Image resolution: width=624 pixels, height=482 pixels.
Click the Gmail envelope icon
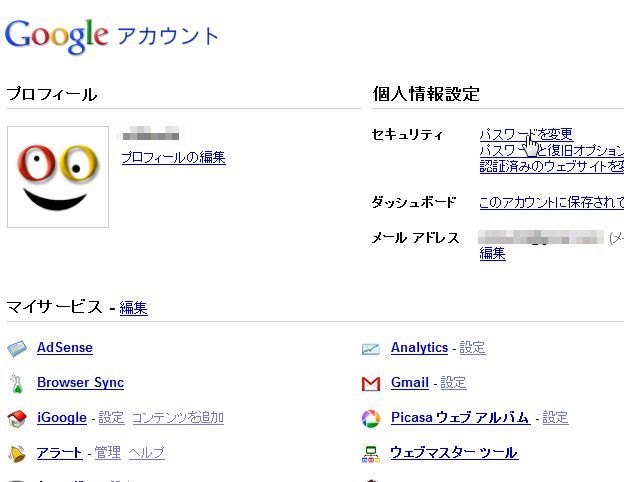point(371,384)
